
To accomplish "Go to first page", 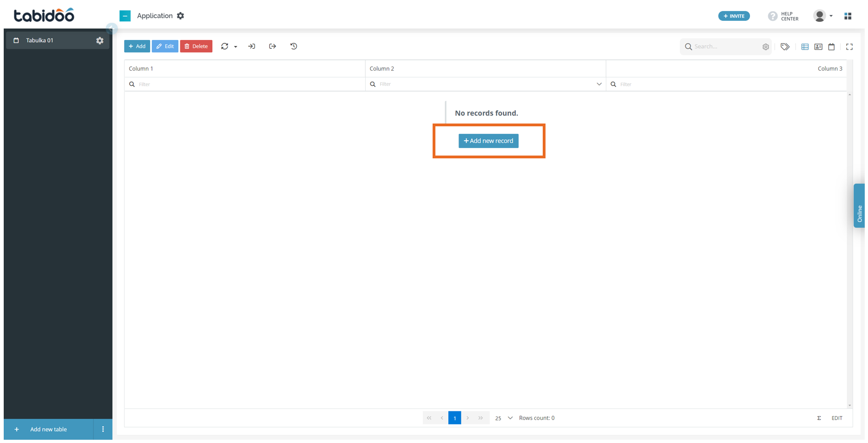I will (x=429, y=418).
